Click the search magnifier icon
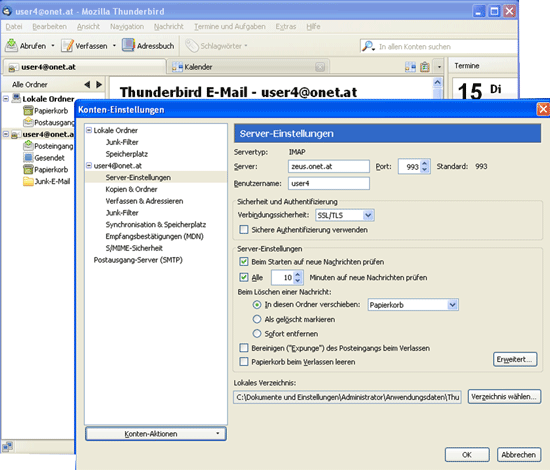Viewport: 550px width, 470px height. click(x=368, y=46)
